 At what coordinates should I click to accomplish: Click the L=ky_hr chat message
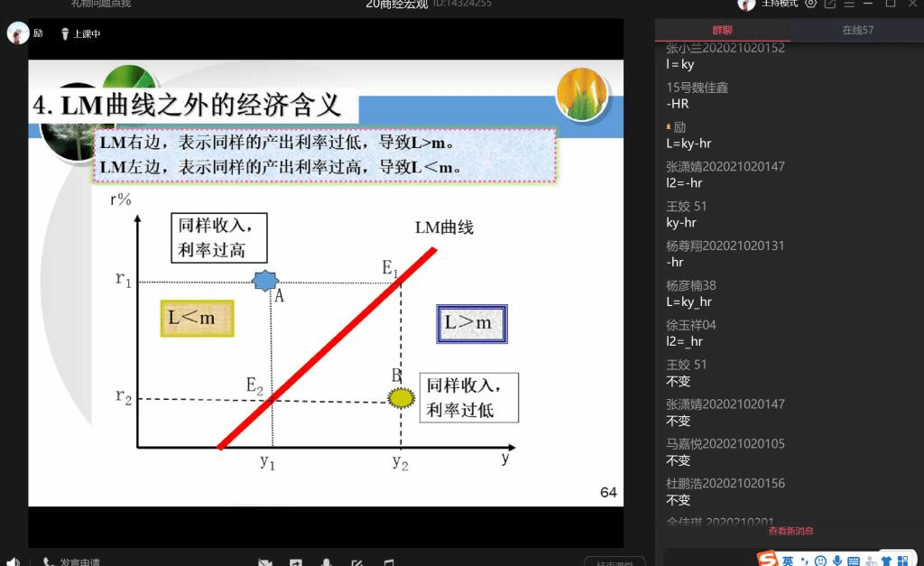688,302
